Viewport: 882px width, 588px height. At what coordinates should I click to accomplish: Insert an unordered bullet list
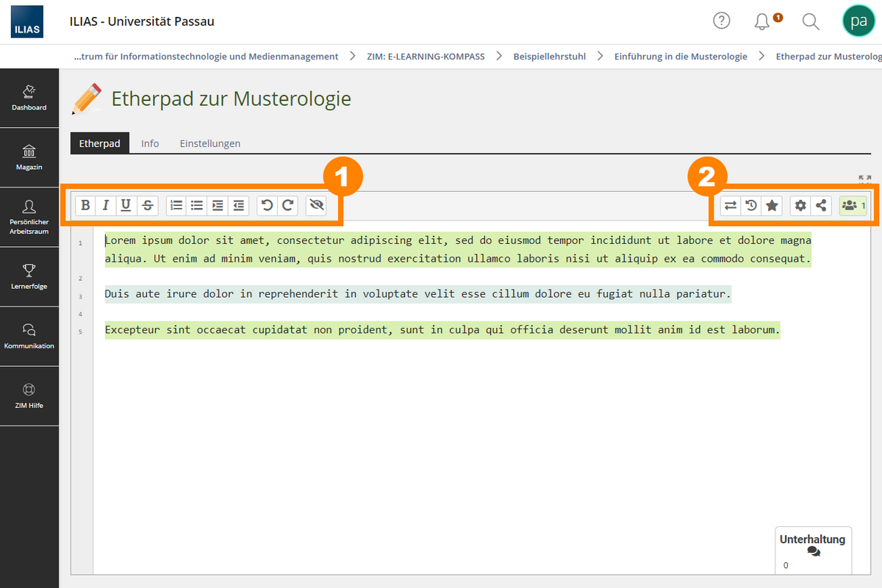pos(197,206)
